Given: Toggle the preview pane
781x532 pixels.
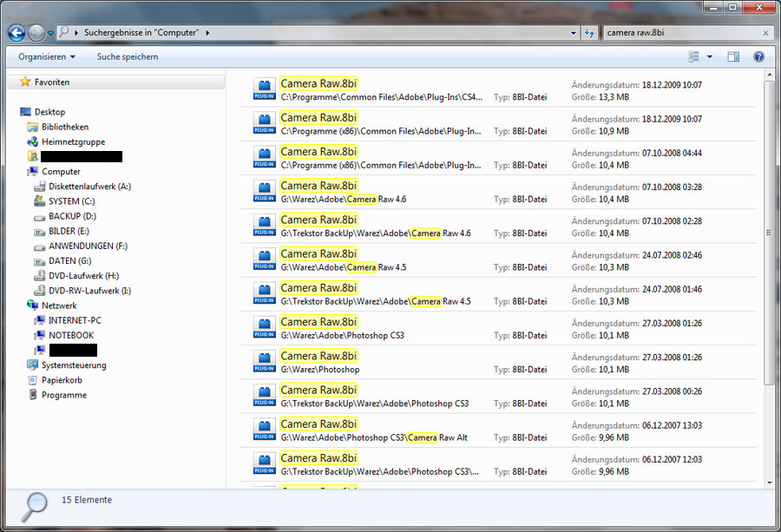Looking at the screenshot, I should click(x=733, y=56).
